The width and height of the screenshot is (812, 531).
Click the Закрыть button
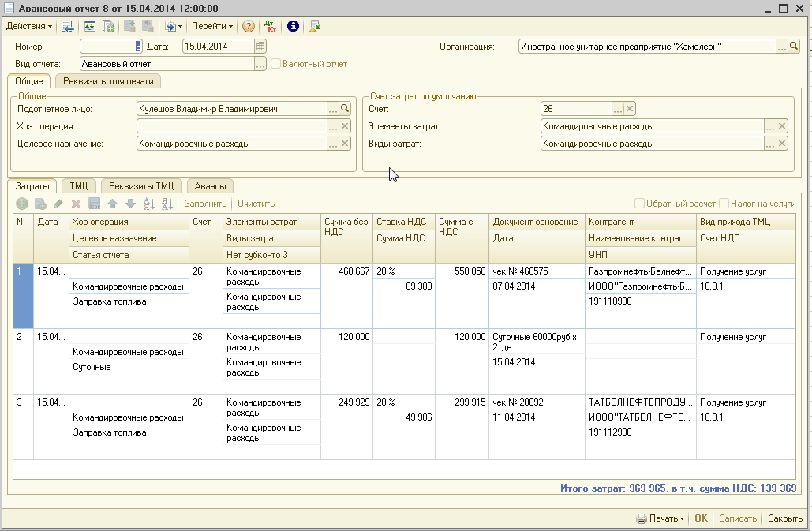785,518
